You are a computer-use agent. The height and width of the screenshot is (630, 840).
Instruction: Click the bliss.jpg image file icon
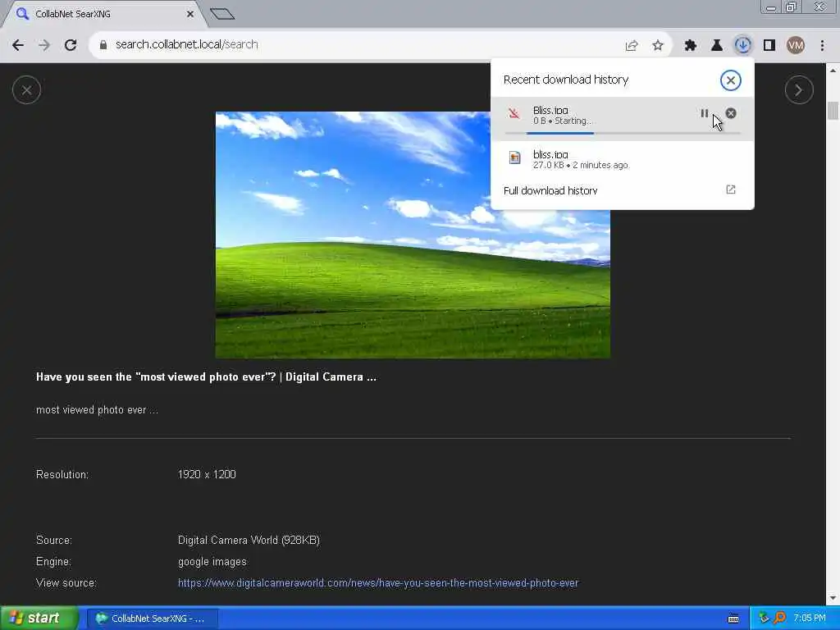pos(515,157)
